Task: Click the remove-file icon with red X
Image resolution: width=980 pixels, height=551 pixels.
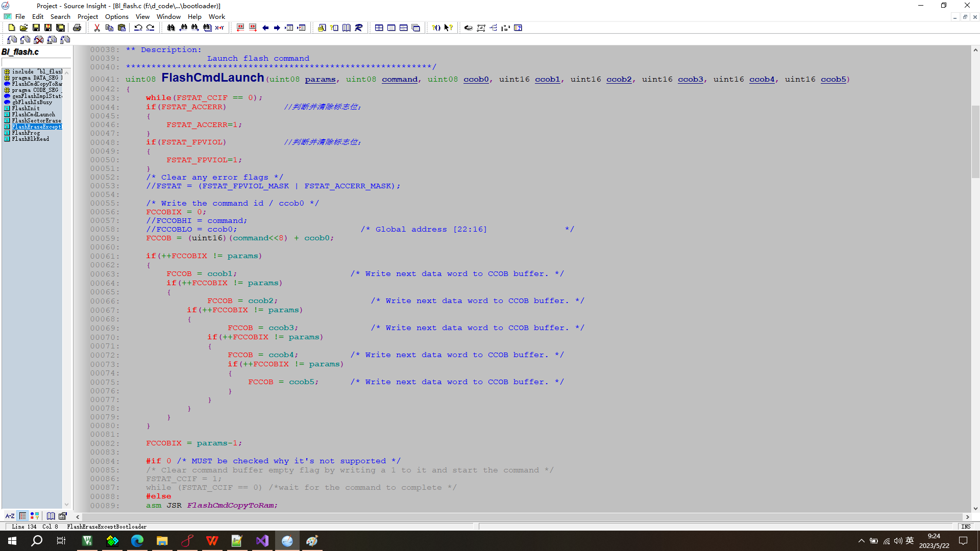Action: (x=38, y=40)
